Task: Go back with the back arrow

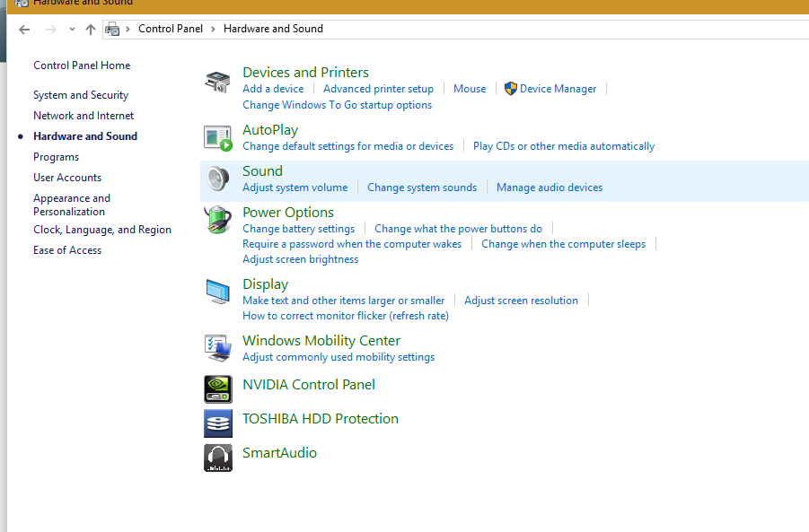Action: coord(24,30)
